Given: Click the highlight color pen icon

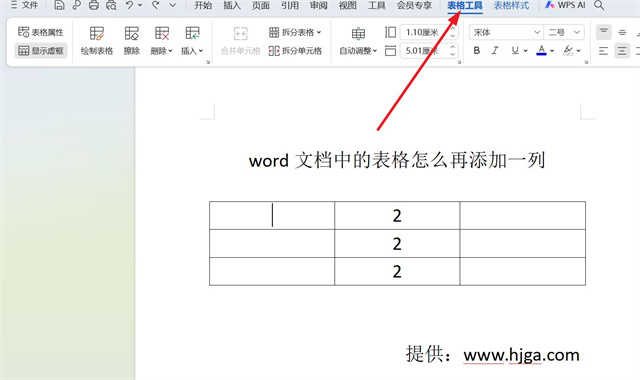Looking at the screenshot, I should tap(568, 51).
